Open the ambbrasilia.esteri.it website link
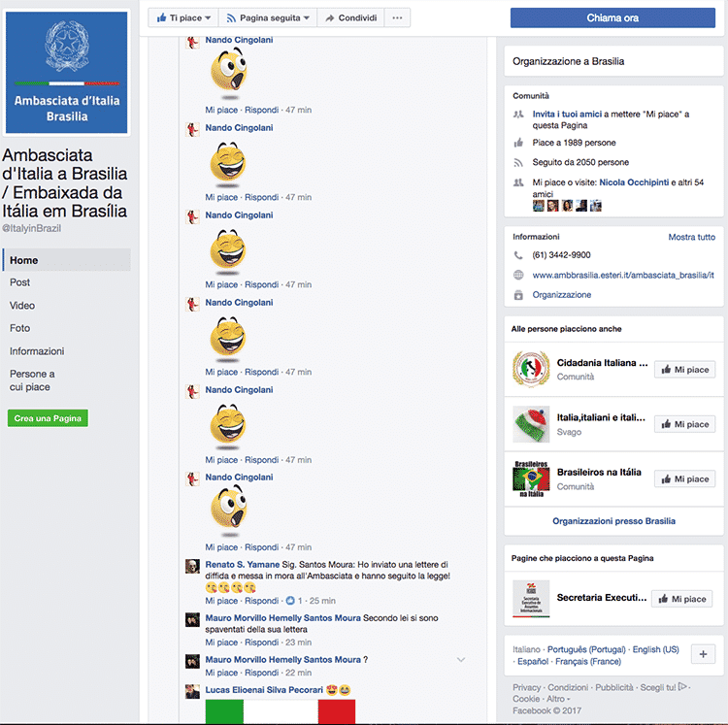This screenshot has height=725, width=728. [623, 276]
